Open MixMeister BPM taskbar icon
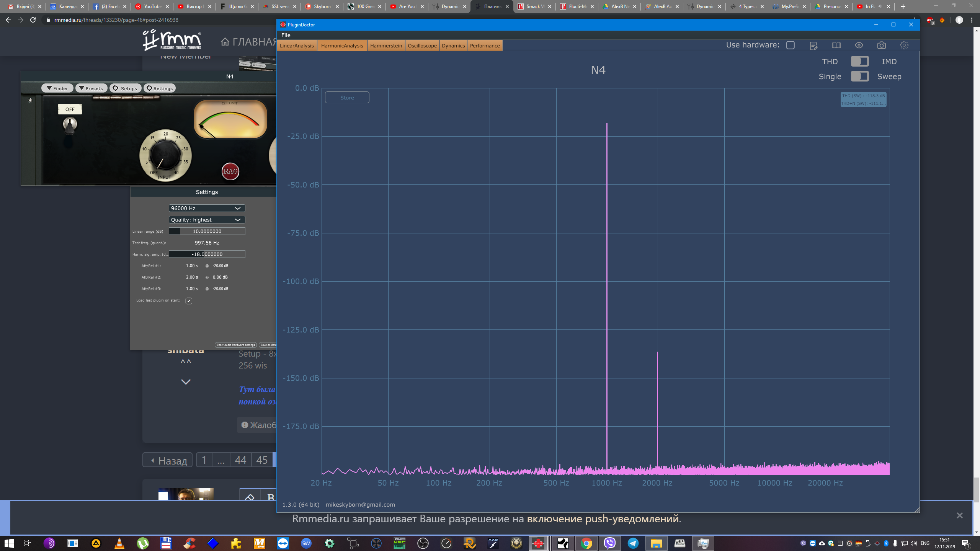 point(260,543)
